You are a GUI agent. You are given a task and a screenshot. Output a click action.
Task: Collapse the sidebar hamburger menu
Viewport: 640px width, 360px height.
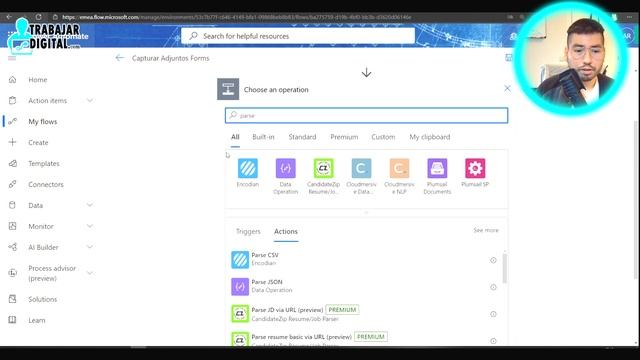pyautogui.click(x=12, y=58)
